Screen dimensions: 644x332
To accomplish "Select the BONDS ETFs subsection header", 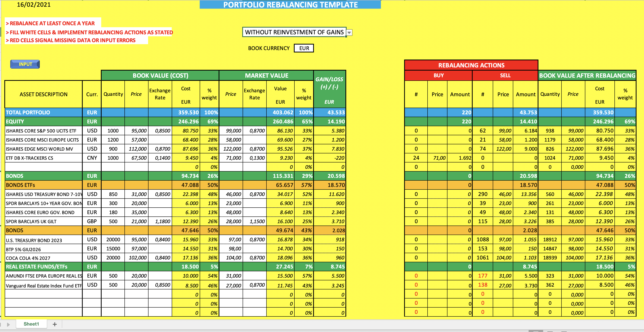I will (44, 185).
